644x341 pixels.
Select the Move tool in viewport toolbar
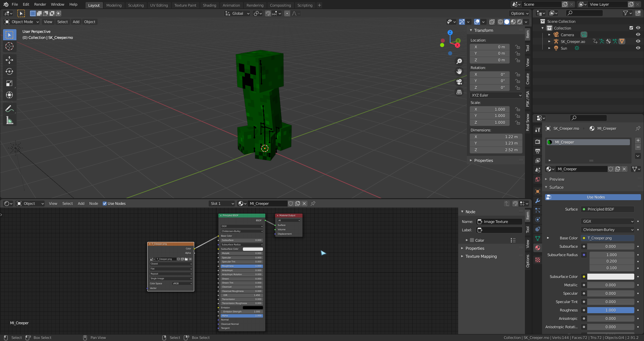(x=9, y=60)
